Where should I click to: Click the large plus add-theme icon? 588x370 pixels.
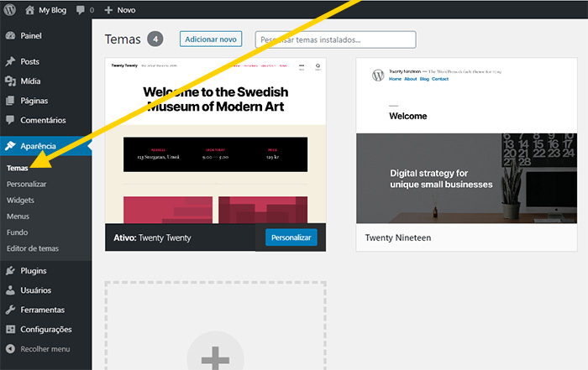point(215,358)
